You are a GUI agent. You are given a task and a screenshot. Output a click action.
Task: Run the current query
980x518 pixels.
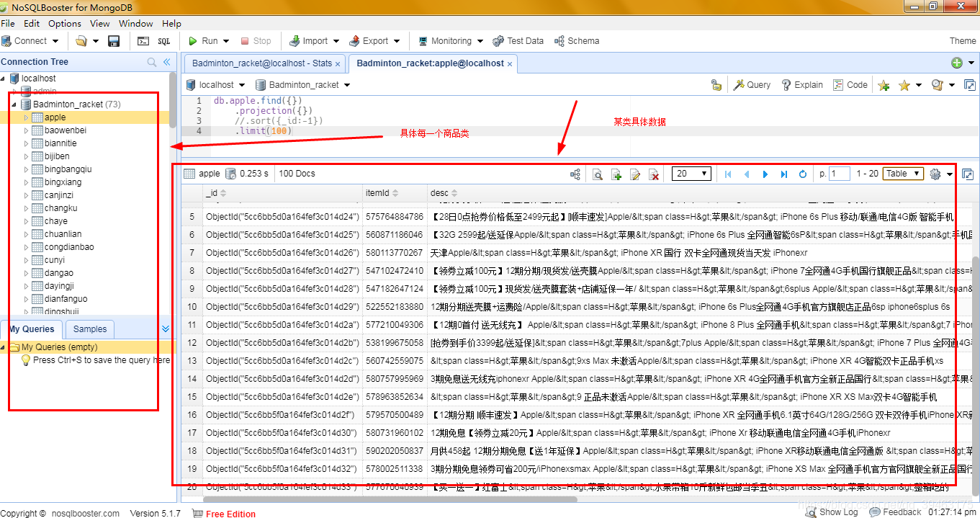tap(203, 41)
